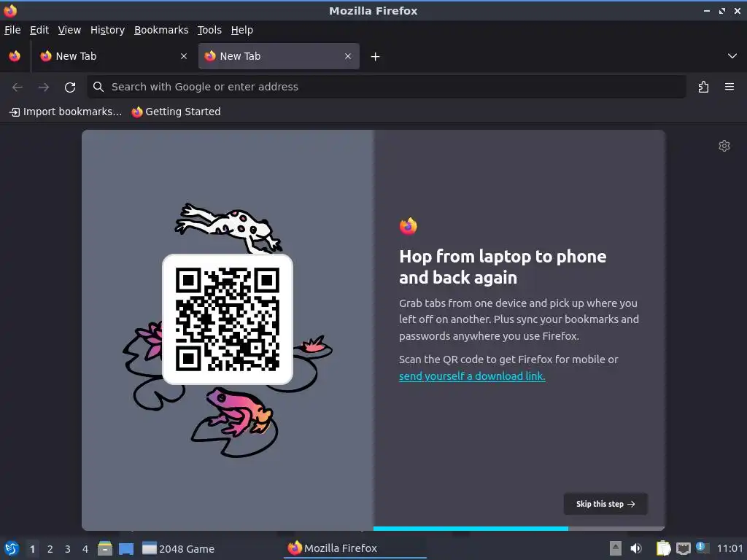Open new tab personalize gear icon
Image resolution: width=747 pixels, height=560 pixels.
[724, 146]
